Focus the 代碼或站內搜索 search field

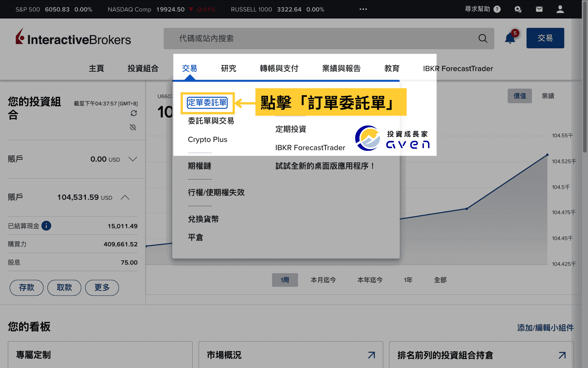(329, 38)
